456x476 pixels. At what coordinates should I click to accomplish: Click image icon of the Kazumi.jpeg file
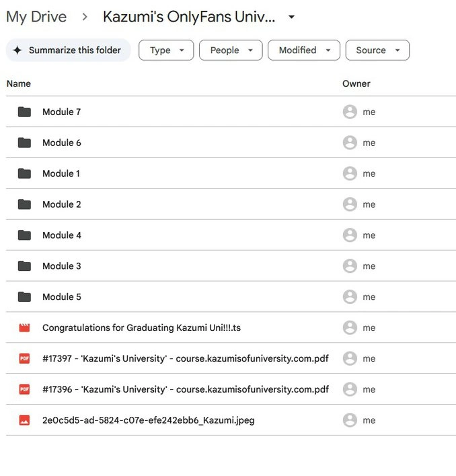pos(24,420)
